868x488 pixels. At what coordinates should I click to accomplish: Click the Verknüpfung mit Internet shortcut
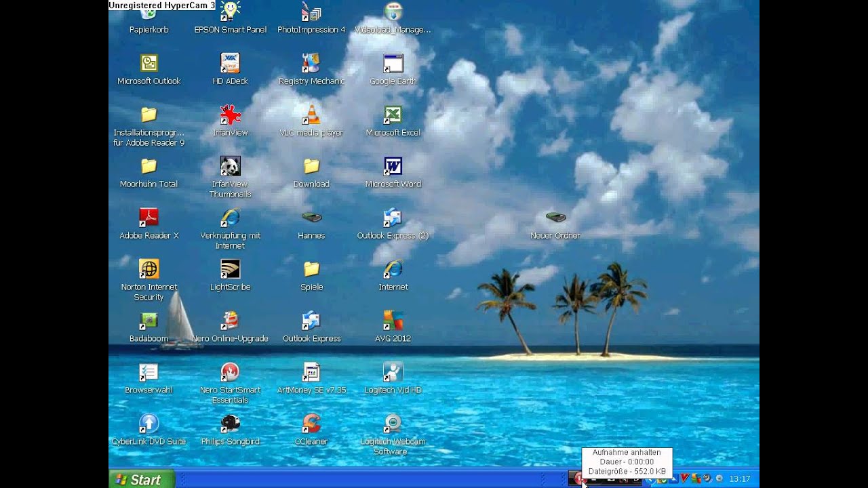point(230,218)
